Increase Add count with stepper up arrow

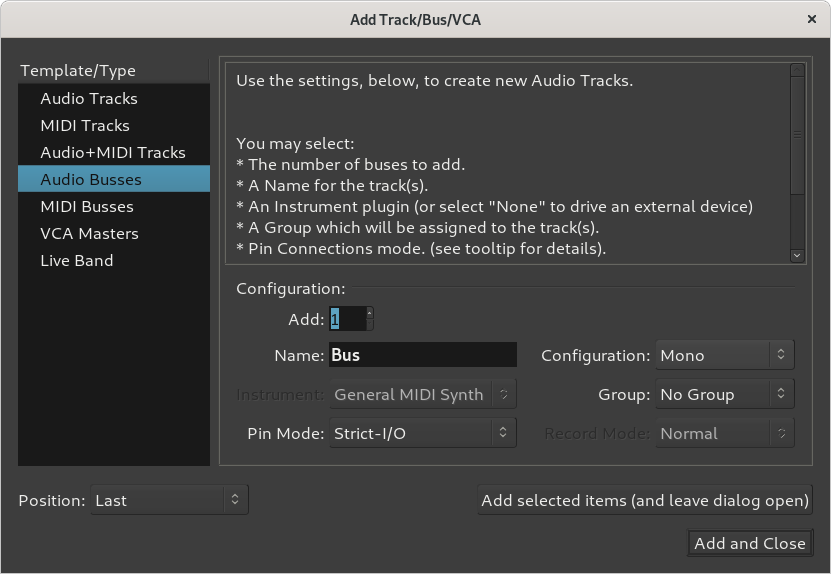(x=370, y=313)
